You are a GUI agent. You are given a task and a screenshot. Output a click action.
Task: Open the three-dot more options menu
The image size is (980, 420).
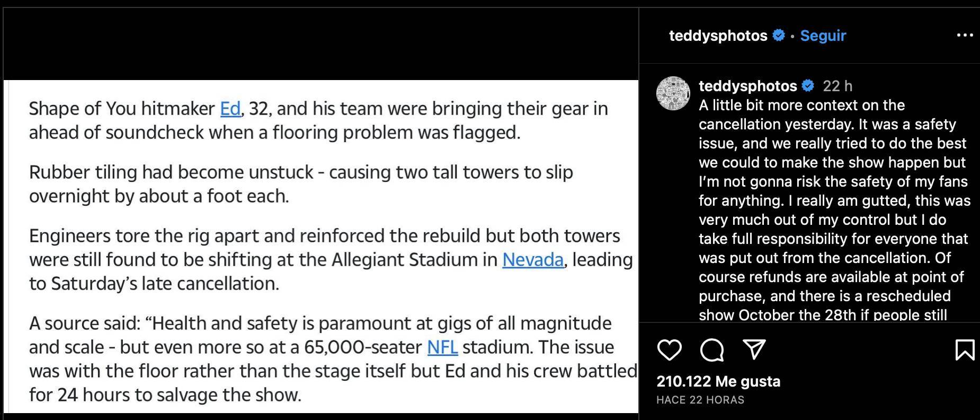(x=965, y=36)
